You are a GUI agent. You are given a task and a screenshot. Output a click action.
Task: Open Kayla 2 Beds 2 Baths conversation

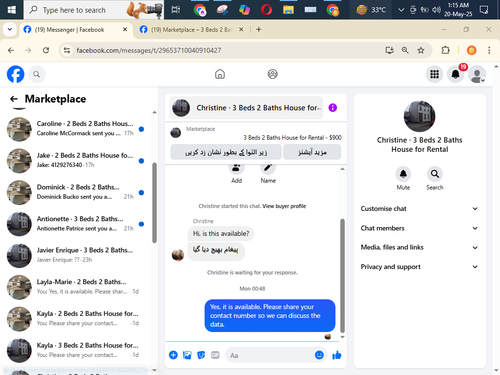click(x=76, y=319)
